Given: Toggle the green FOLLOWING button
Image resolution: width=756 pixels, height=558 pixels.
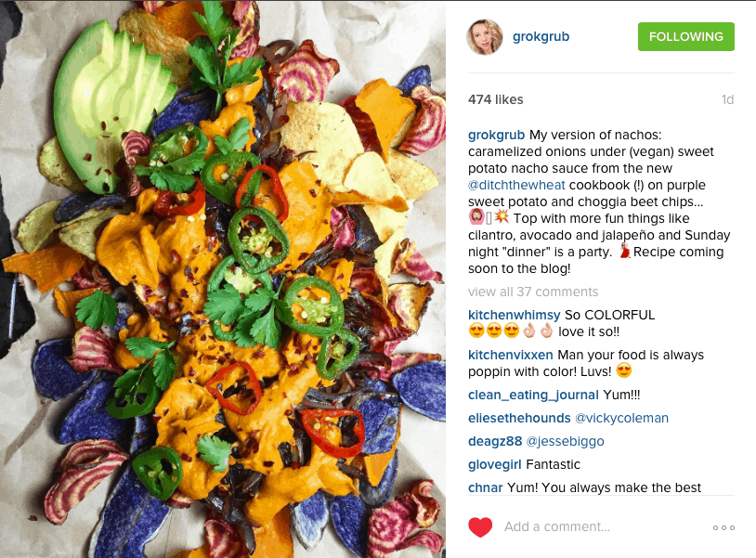Looking at the screenshot, I should (x=686, y=36).
